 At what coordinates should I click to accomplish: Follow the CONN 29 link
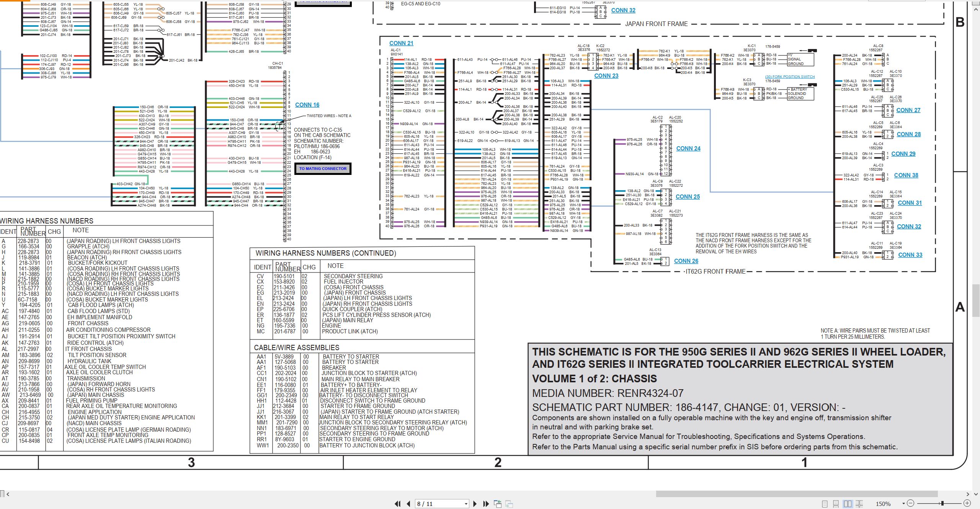tap(903, 154)
